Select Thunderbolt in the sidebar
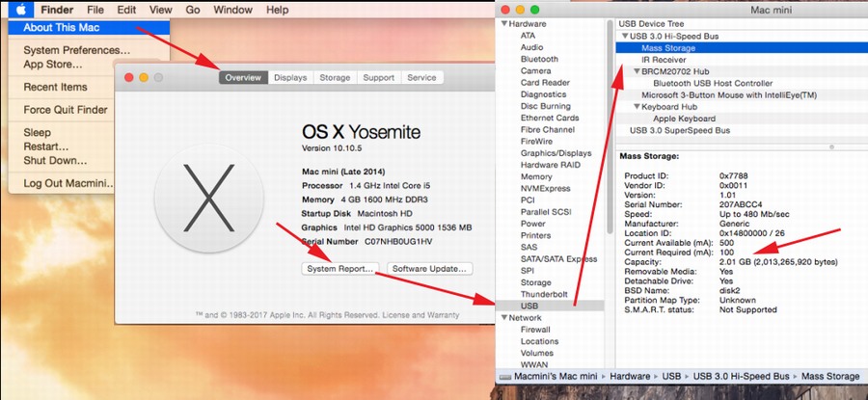Screen dimensions: 868x400 pos(544,294)
